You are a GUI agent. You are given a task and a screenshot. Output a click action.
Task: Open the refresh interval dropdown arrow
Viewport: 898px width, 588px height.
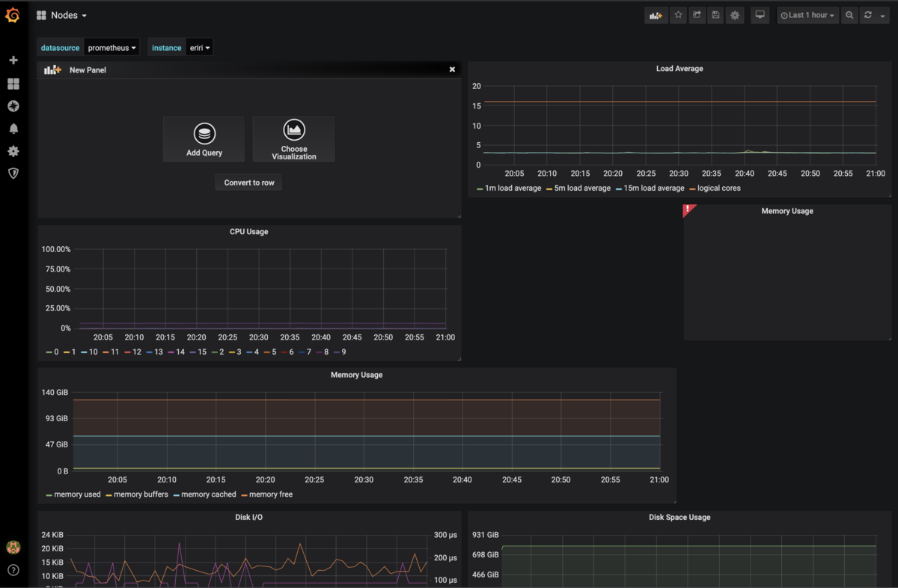(883, 15)
